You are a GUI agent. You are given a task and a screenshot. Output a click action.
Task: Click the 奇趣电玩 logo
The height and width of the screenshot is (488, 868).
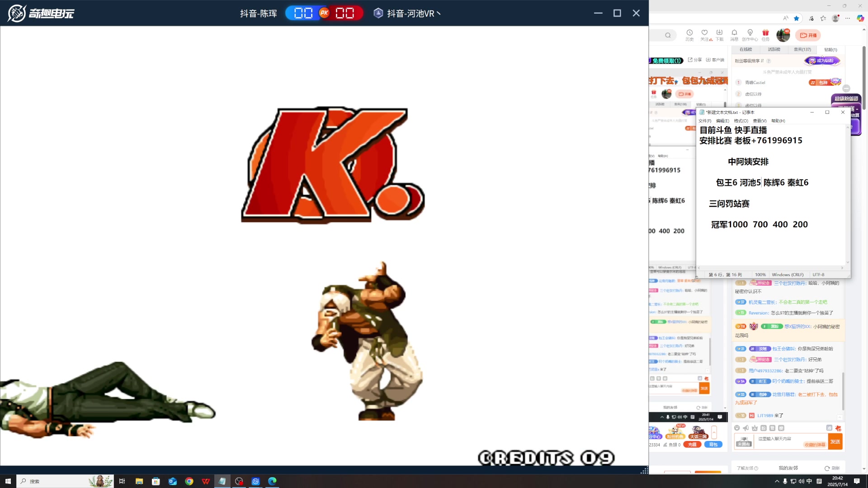[x=41, y=13]
